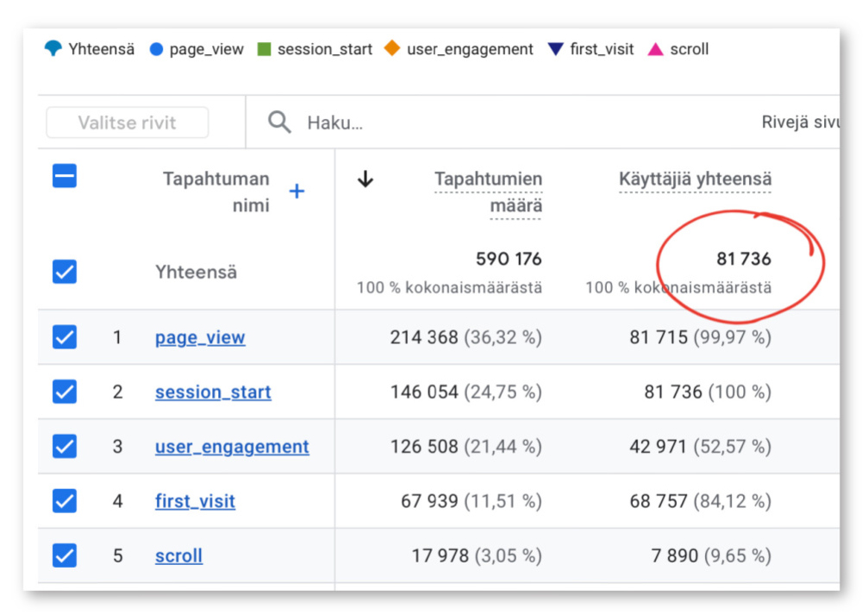Click the magnifying glass search icon

279,122
